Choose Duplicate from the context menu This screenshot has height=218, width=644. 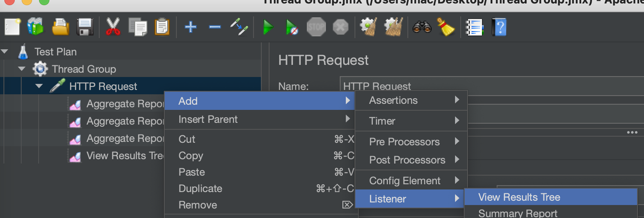[x=200, y=189]
